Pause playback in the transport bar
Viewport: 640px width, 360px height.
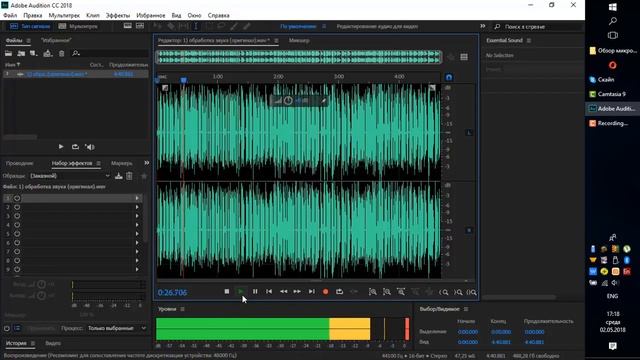tap(255, 291)
